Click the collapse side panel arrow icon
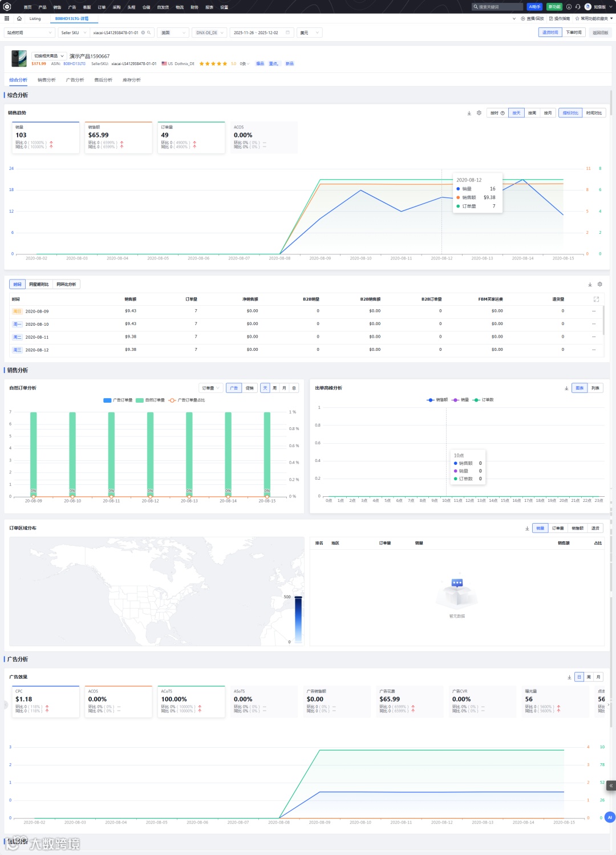This screenshot has width=616, height=855. click(x=611, y=785)
